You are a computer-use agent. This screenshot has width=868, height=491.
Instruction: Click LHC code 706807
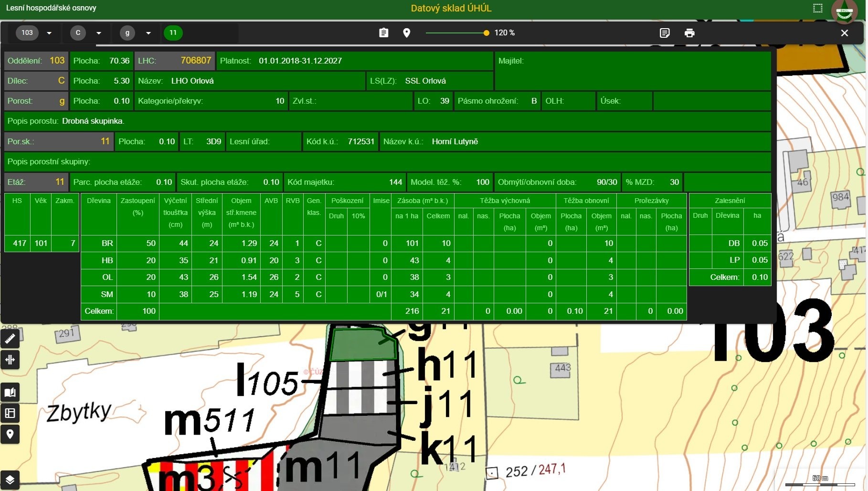click(195, 61)
